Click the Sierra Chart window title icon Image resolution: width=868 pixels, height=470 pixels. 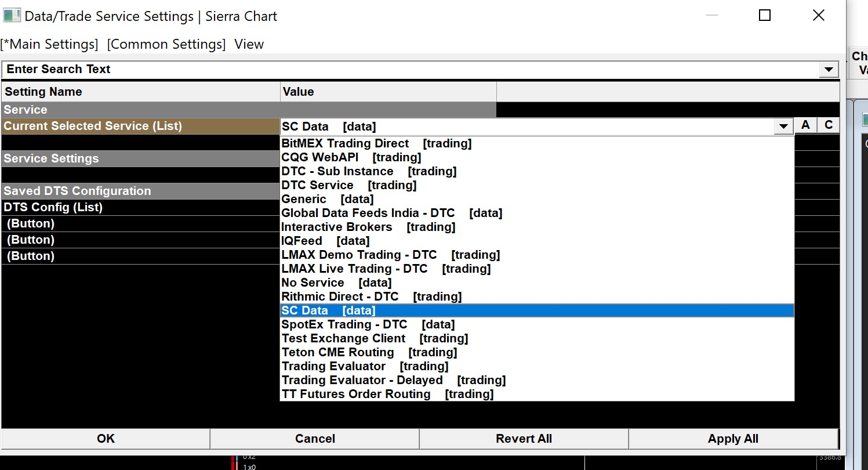click(x=12, y=16)
